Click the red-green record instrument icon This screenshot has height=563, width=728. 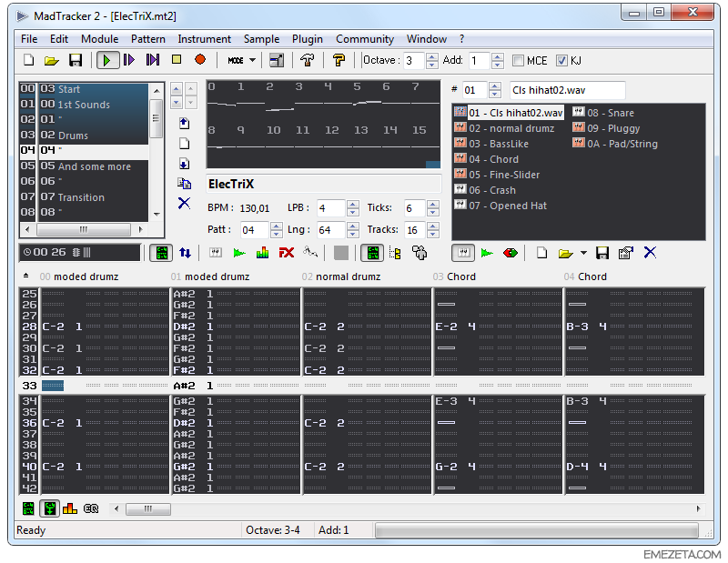(511, 253)
